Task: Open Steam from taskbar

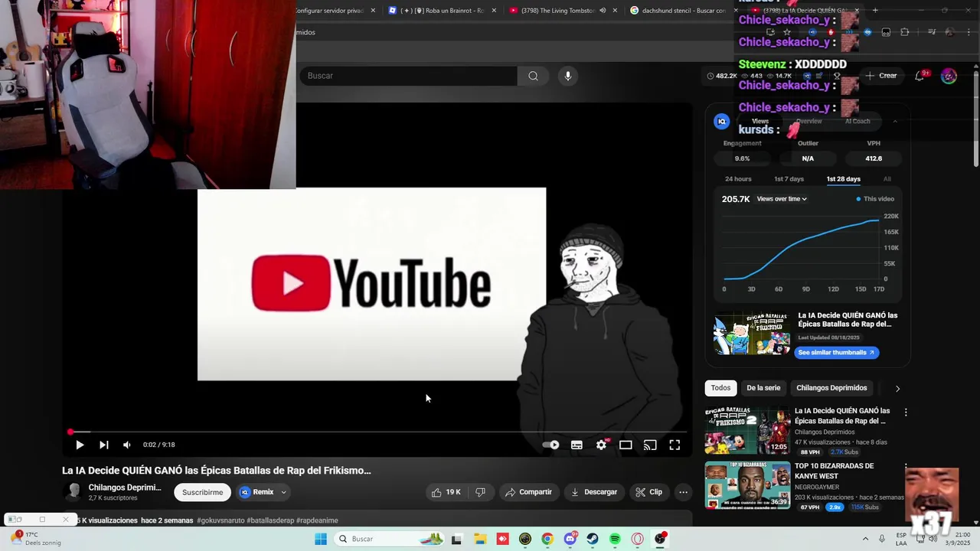Action: [x=593, y=539]
